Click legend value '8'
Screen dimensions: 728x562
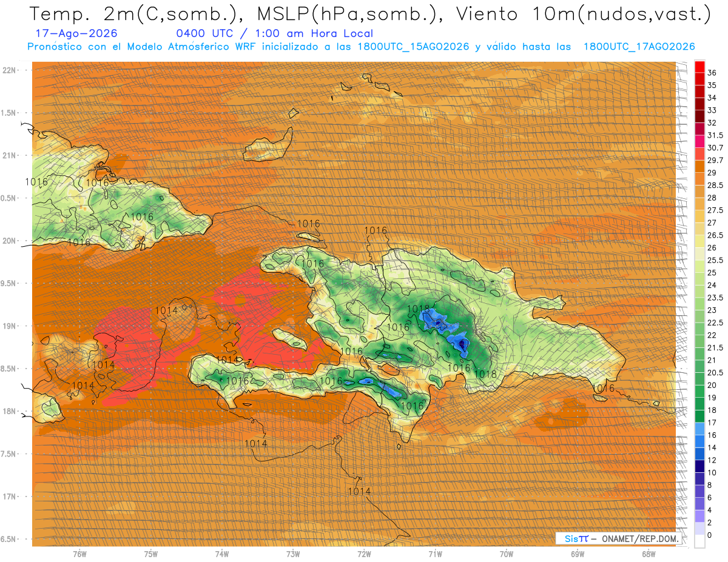[x=709, y=485]
